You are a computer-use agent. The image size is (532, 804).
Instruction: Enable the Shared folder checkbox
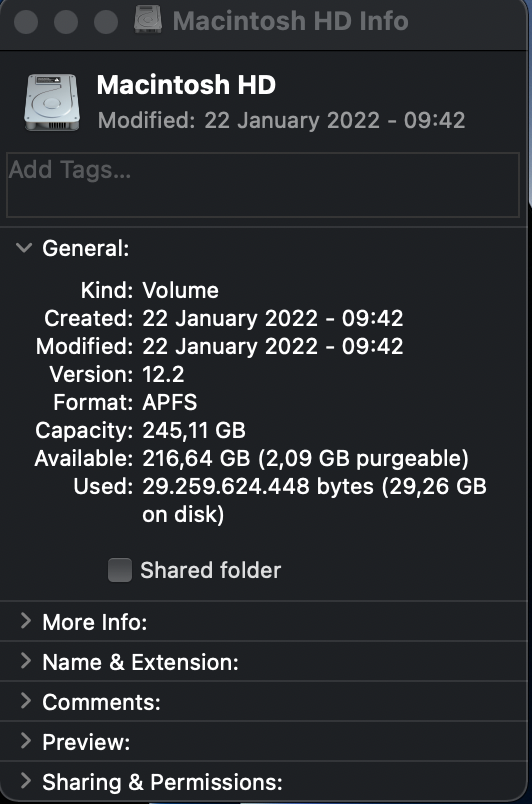(x=120, y=570)
